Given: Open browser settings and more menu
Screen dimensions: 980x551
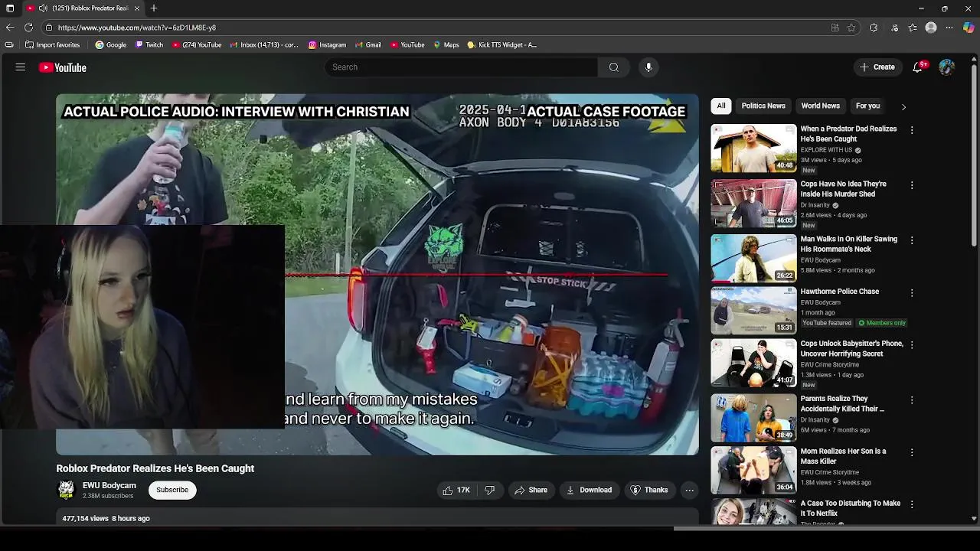Looking at the screenshot, I should 949,28.
